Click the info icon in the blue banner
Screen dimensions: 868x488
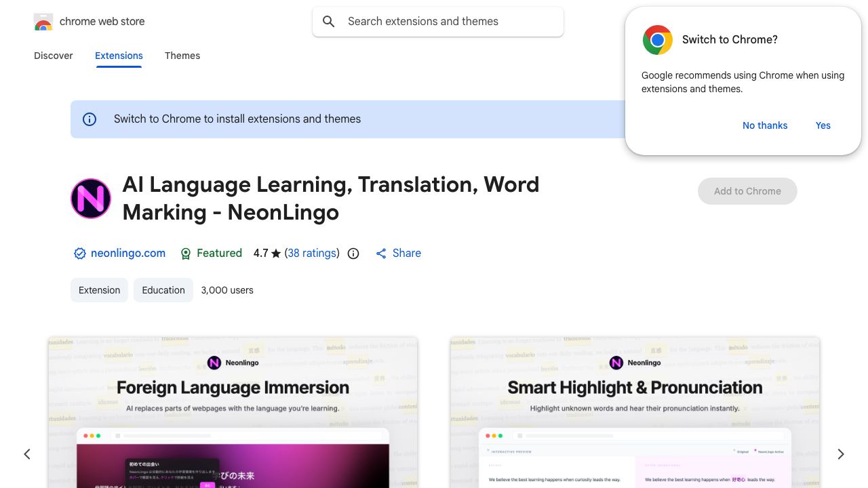coord(90,119)
